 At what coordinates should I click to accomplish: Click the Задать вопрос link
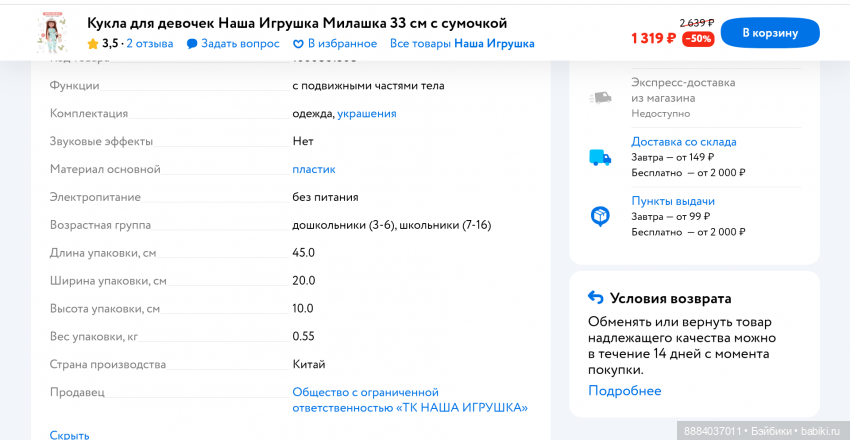tap(240, 44)
